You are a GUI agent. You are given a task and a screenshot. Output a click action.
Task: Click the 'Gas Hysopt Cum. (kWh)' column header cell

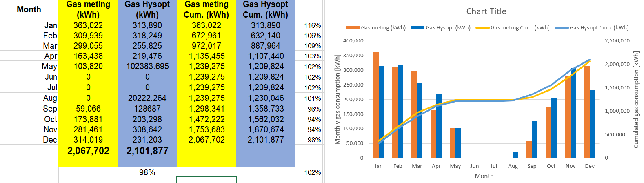pos(265,9)
